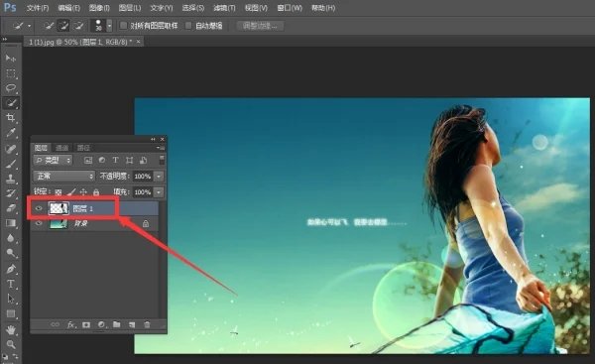The width and height of the screenshot is (595, 364).
Task: Open the 文件(F) menu
Action: tap(38, 8)
